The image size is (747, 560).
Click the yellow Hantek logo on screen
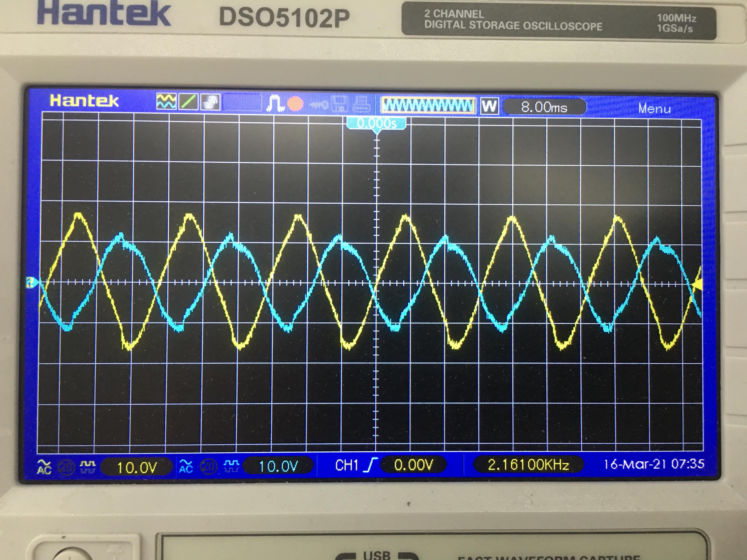(84, 101)
